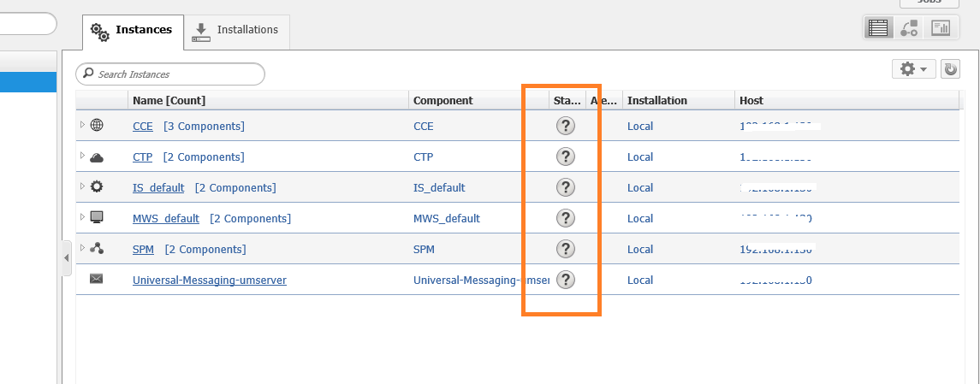Click the refresh icon button
The image size is (980, 384).
point(950,68)
